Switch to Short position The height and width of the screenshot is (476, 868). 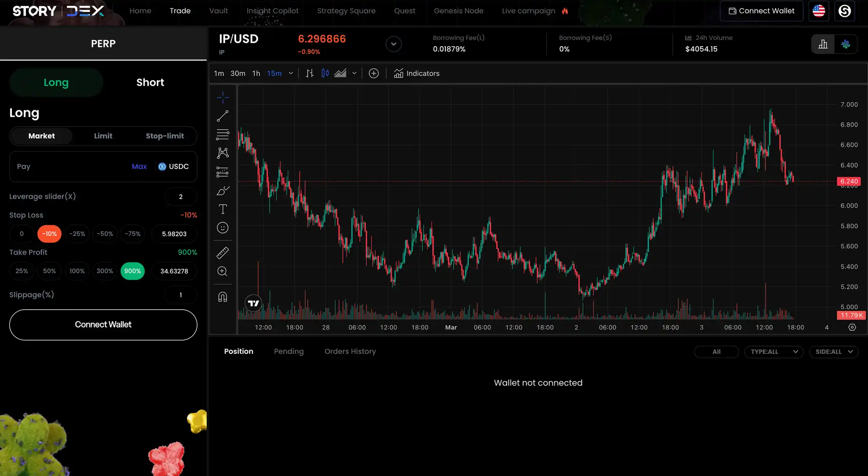[x=150, y=82]
